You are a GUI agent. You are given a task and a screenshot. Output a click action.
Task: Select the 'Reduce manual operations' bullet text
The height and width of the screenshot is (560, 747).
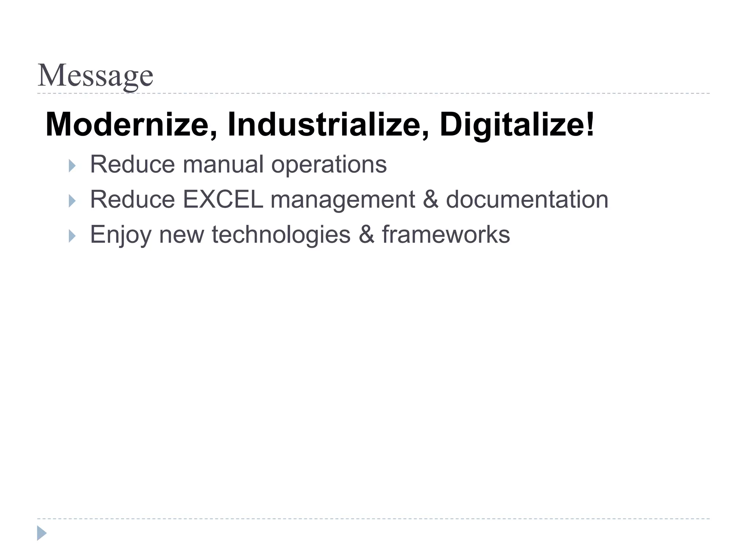point(239,165)
